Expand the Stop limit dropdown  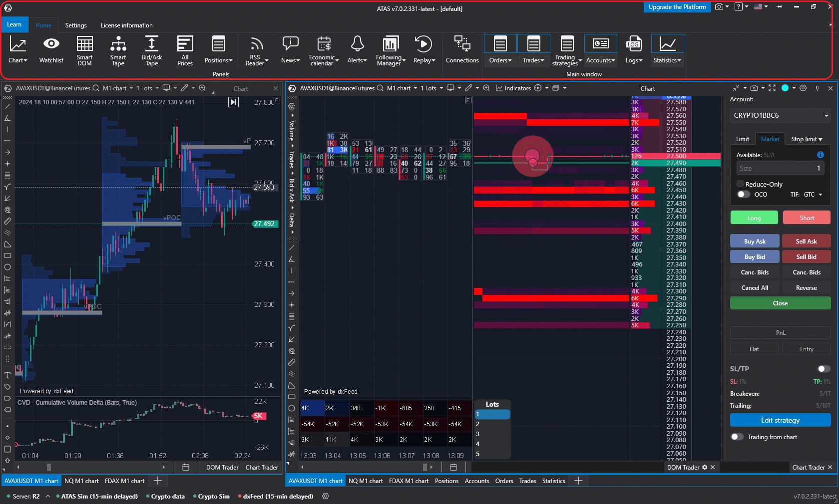click(807, 139)
